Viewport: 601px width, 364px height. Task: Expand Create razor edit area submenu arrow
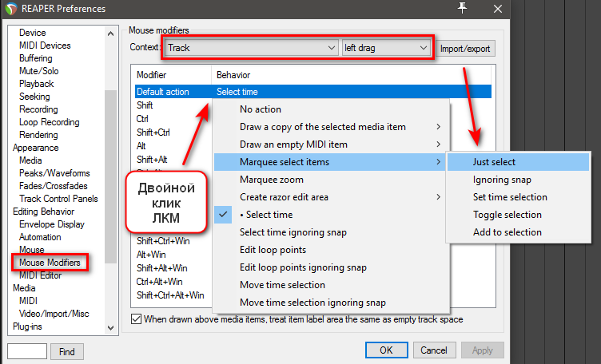(438, 197)
